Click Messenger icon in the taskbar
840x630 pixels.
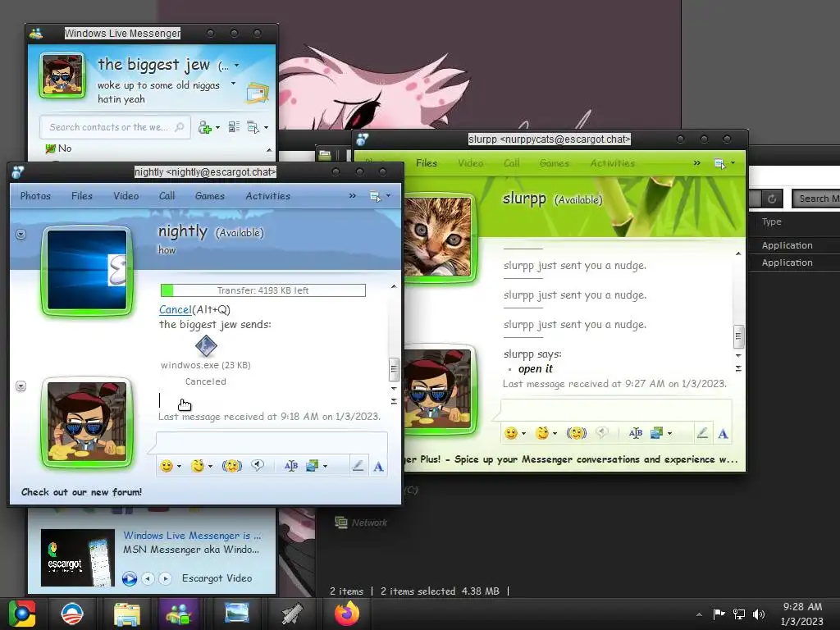[180, 614]
